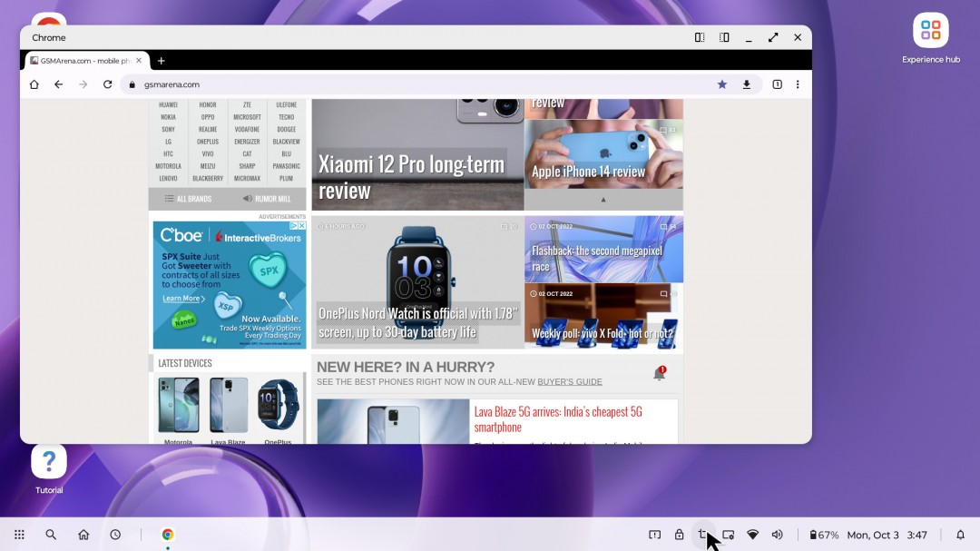Click the screenshot crop tray icon

[702, 535]
